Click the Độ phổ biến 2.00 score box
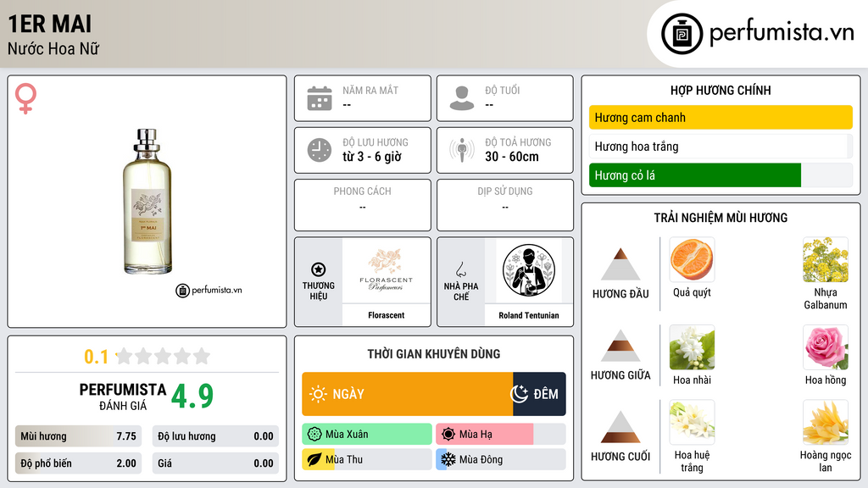The image size is (868, 488). point(78,463)
